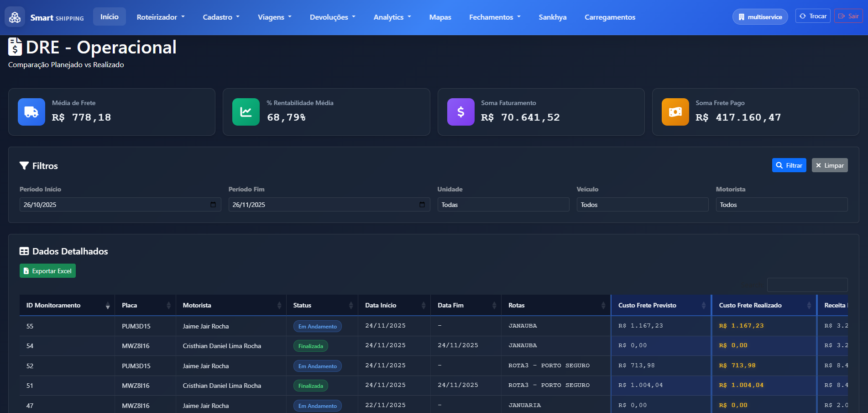Viewport: 868px width, 413px height.
Task: Open the calendar picker for Período Início
Action: click(213, 205)
